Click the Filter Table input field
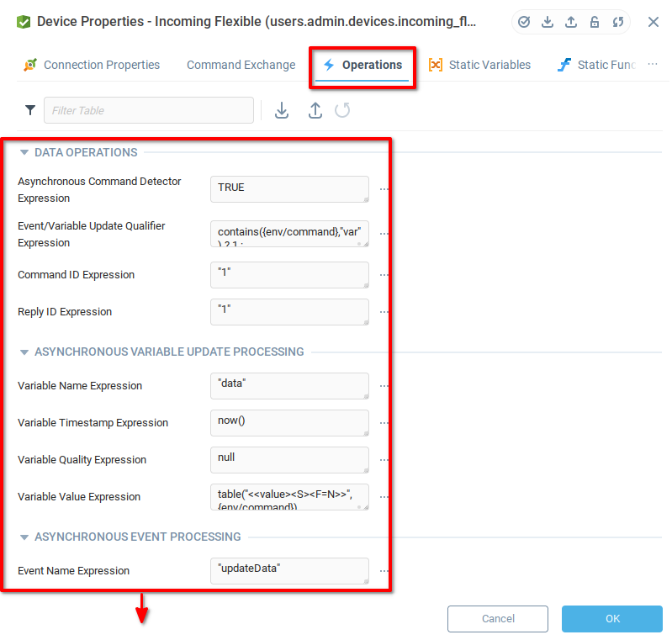672x640 pixels. coord(149,110)
